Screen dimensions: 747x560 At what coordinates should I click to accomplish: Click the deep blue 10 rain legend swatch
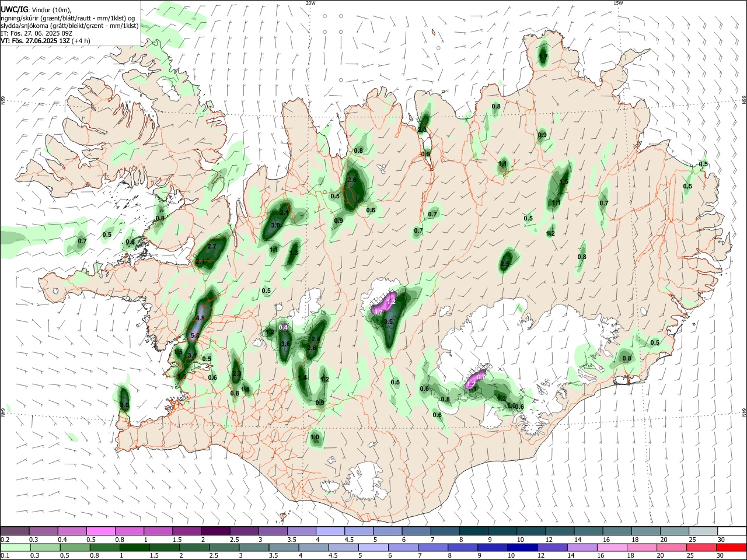pyautogui.click(x=522, y=547)
